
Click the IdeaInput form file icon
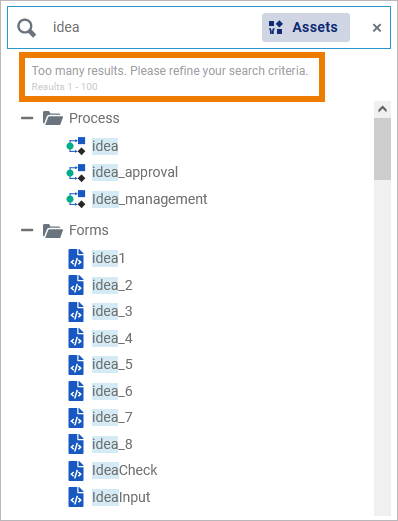coord(76,497)
